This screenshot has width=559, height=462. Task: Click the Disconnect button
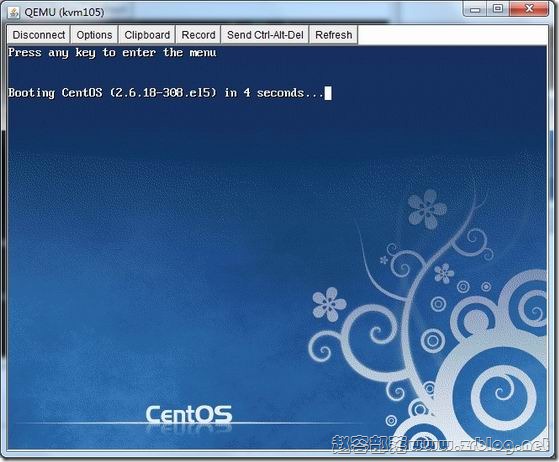(x=39, y=35)
